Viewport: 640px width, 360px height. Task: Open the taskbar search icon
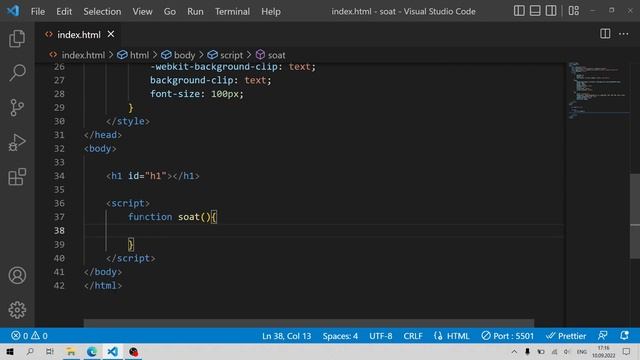(30, 351)
